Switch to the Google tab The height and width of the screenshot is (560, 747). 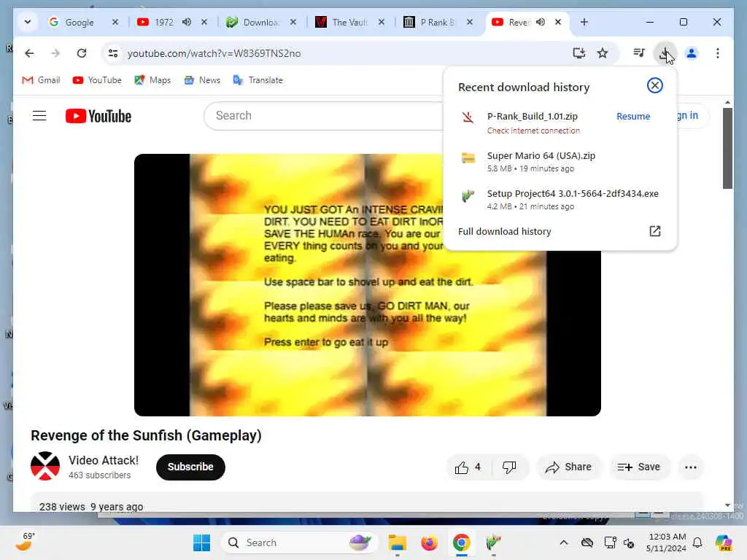tap(80, 23)
